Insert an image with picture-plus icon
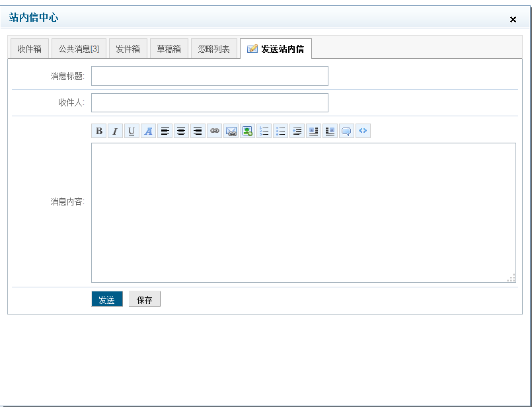 tap(247, 131)
